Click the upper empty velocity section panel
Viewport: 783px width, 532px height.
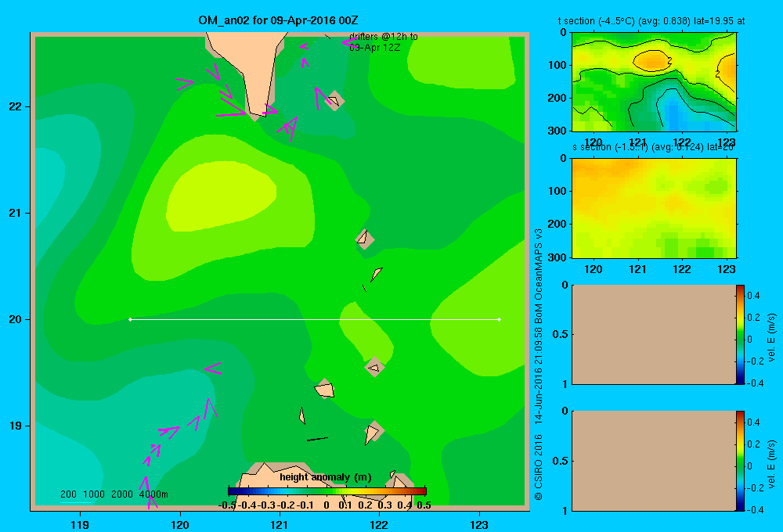[654, 334]
